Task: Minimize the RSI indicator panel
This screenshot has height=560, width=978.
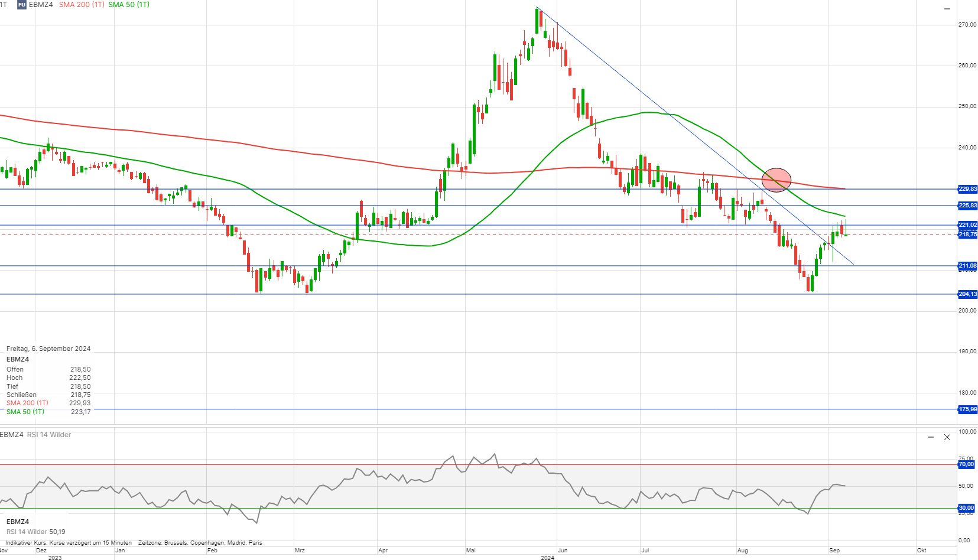Action: [x=931, y=437]
